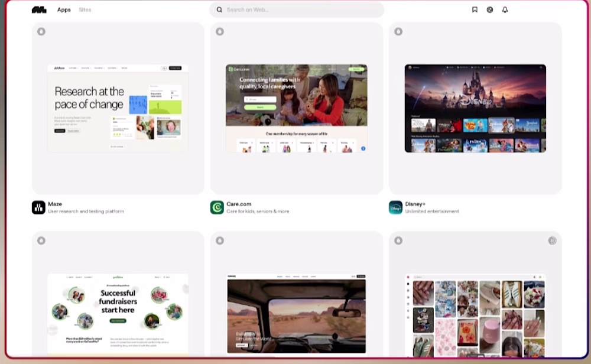The height and width of the screenshot is (364, 591).
Task: Open the Care.com title link
Action: 239,204
